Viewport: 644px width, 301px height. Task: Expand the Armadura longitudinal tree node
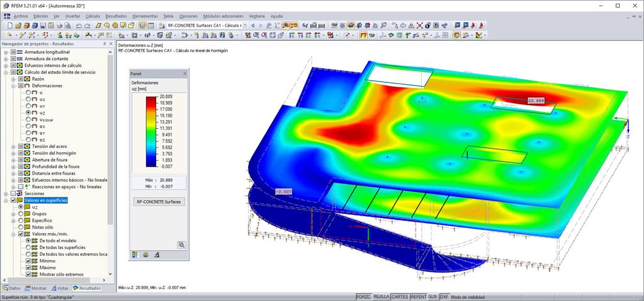pos(6,52)
